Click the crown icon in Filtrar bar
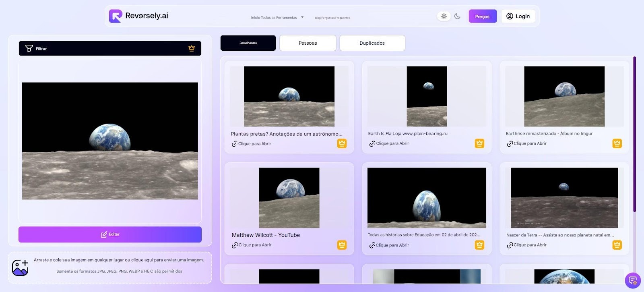This screenshot has width=644, height=292. [x=192, y=48]
